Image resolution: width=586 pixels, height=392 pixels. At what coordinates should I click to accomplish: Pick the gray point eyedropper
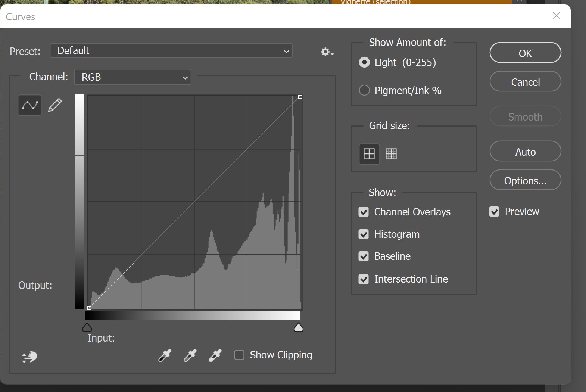coord(190,355)
